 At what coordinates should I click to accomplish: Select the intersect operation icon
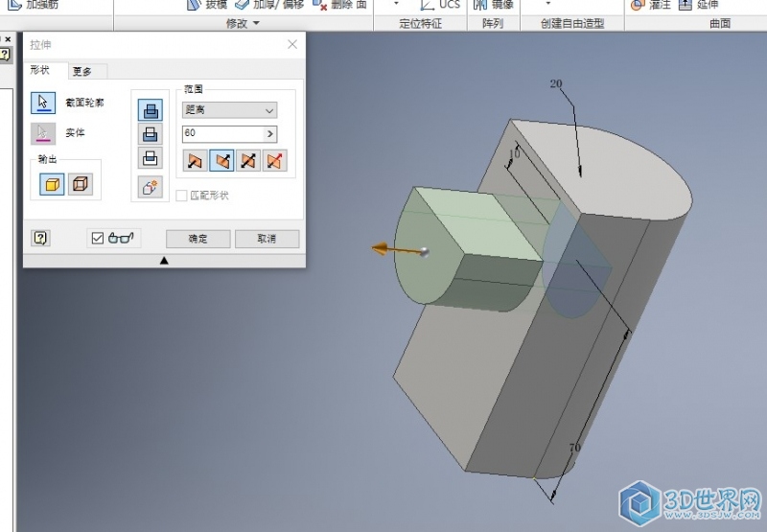pos(150,159)
